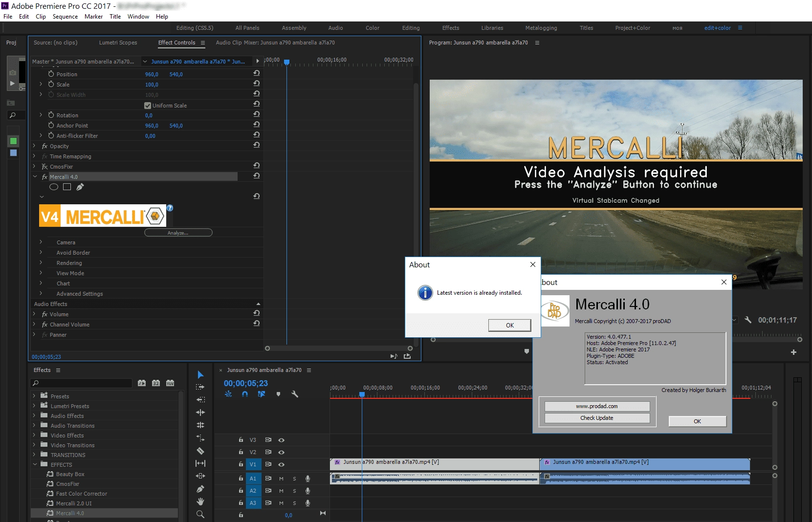Open Audio Clip Mixer tab
This screenshot has width=812, height=522.
coord(275,43)
